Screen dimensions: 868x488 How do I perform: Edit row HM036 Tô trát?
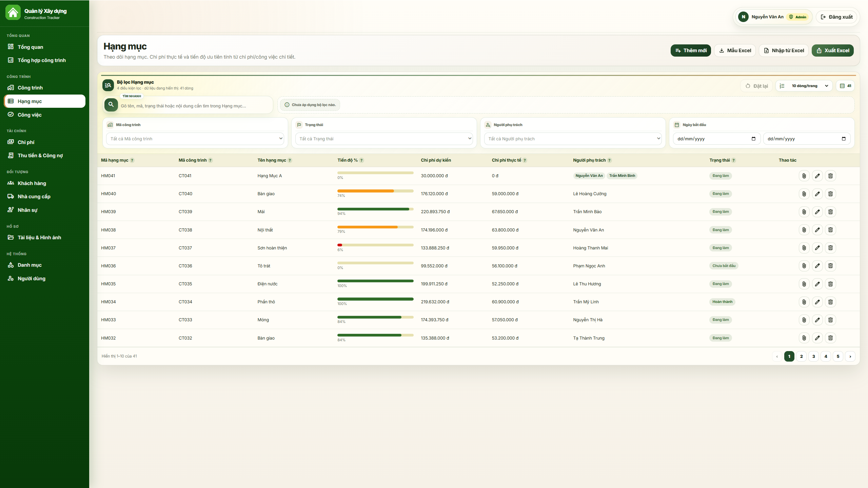(x=817, y=266)
